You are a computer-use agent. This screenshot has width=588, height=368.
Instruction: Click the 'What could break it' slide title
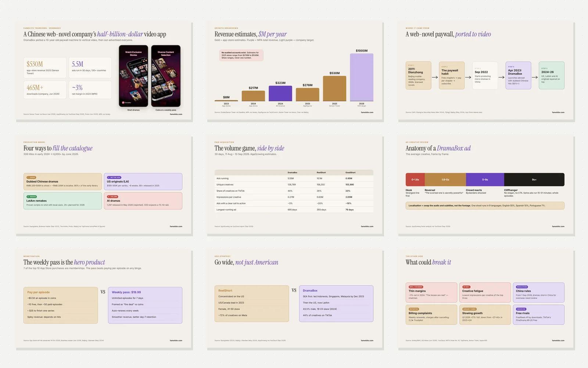(428, 262)
